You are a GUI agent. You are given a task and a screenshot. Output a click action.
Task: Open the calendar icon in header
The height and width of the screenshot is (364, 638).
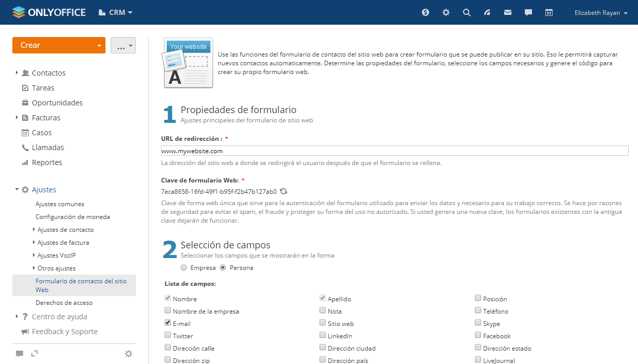coord(549,12)
